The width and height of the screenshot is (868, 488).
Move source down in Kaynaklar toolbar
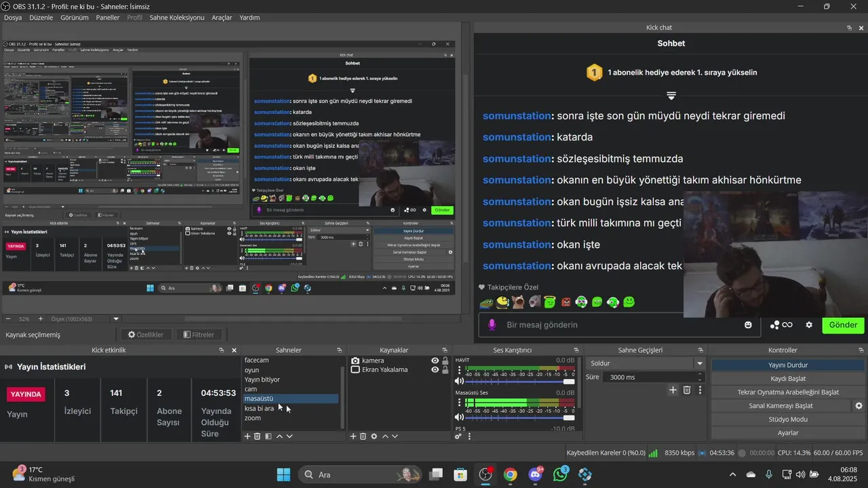(395, 436)
